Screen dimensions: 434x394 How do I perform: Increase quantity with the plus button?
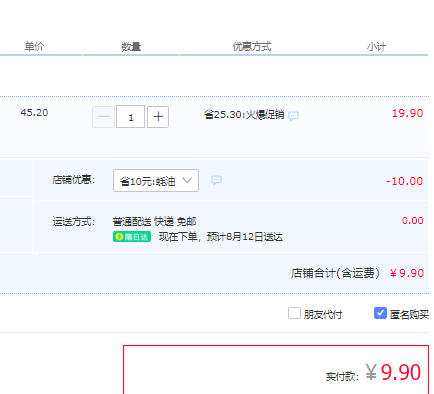(158, 117)
